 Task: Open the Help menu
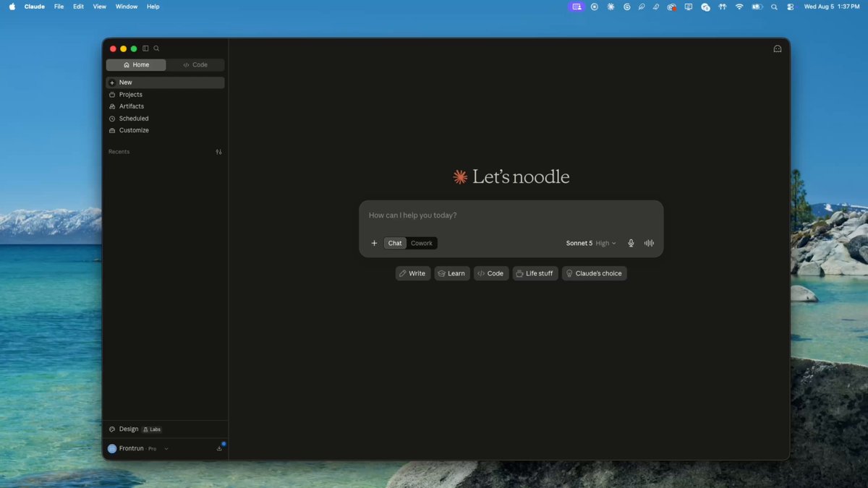pos(153,7)
